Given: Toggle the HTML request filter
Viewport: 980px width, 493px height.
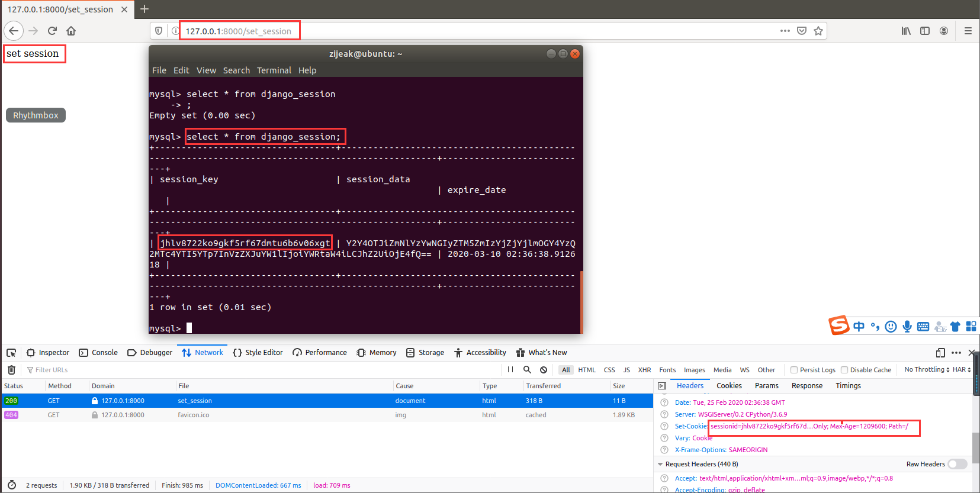Looking at the screenshot, I should point(587,370).
